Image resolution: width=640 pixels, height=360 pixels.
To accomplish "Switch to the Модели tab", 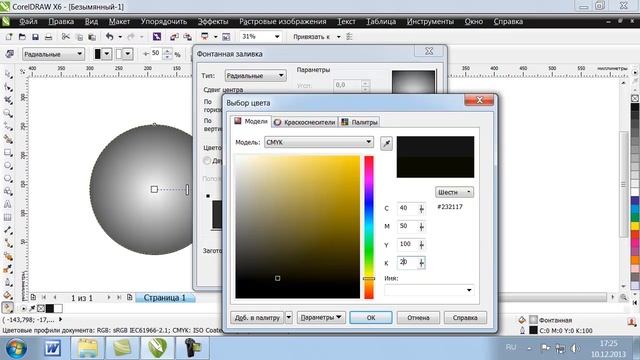I will click(x=251, y=122).
